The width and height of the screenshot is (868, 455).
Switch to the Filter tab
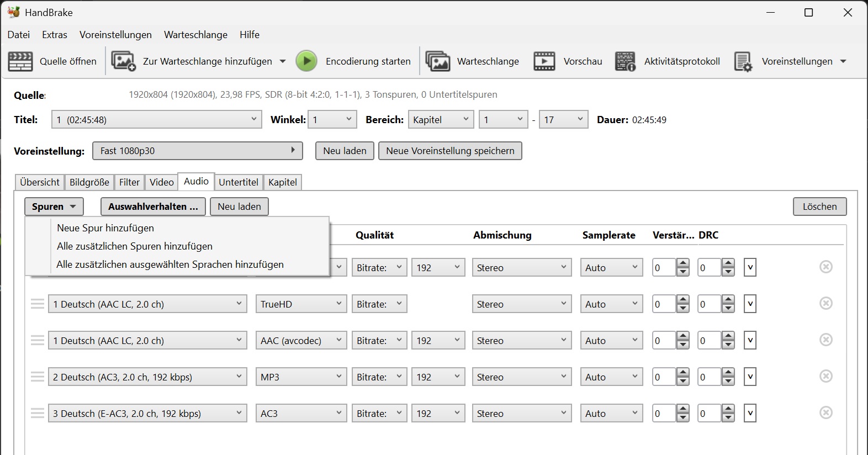130,182
